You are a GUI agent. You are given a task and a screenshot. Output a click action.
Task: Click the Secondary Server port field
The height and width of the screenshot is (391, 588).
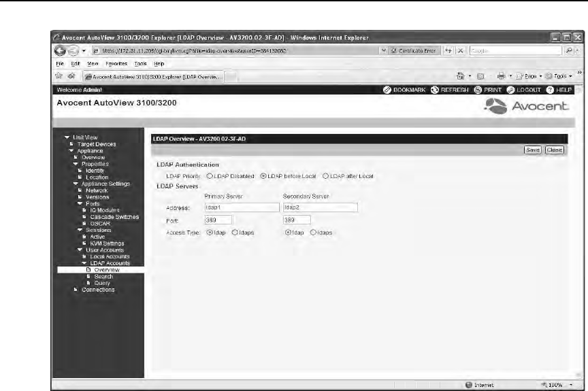click(297, 220)
